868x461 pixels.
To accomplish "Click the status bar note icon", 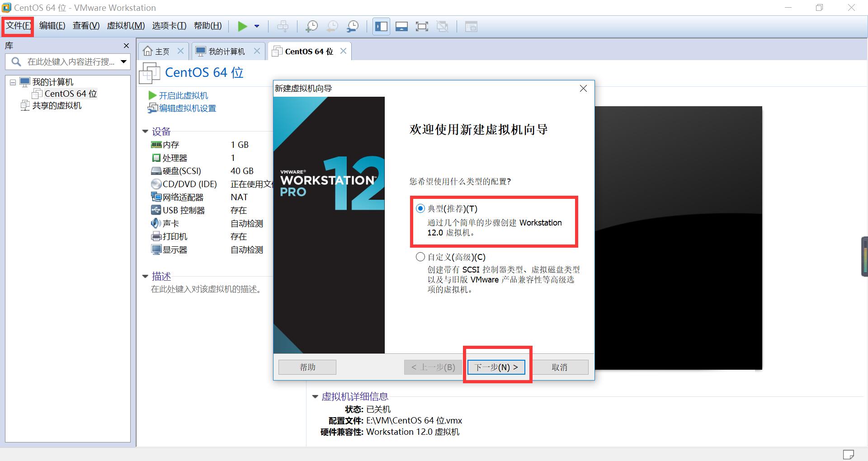I will 849,454.
